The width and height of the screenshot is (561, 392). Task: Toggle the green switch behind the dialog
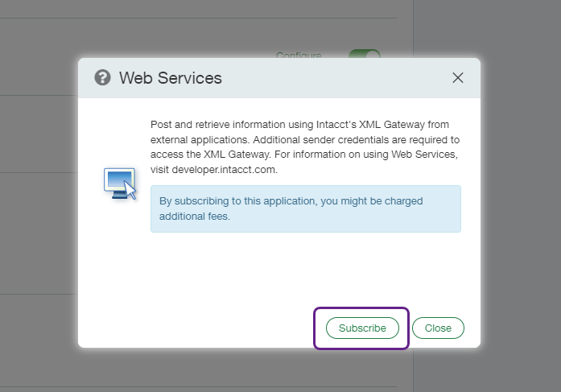[364, 55]
